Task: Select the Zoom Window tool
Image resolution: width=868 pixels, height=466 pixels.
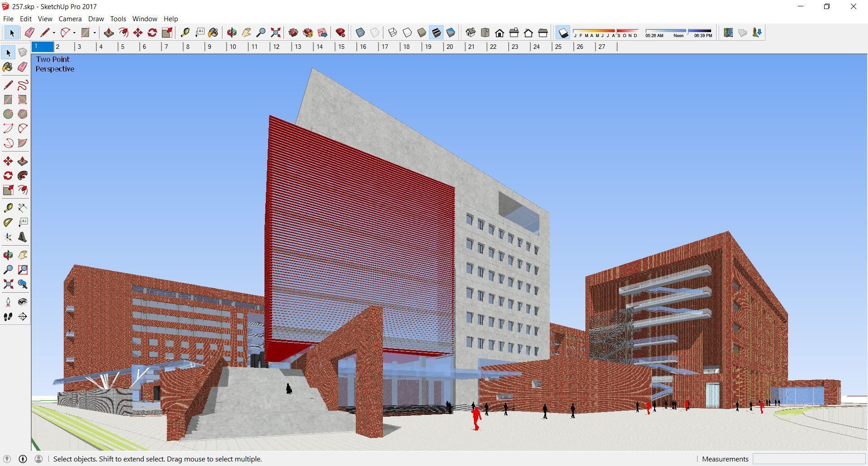Action: coord(23,270)
